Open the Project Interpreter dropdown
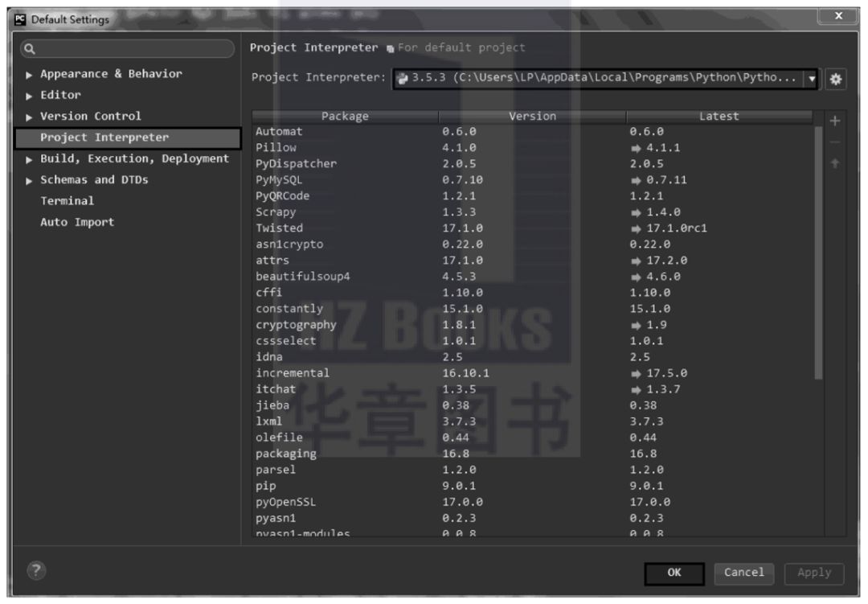This screenshot has width=868, height=604. coord(811,79)
